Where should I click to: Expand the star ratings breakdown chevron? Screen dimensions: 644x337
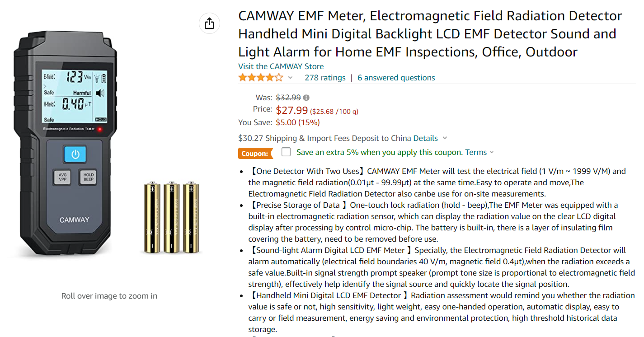(x=290, y=78)
